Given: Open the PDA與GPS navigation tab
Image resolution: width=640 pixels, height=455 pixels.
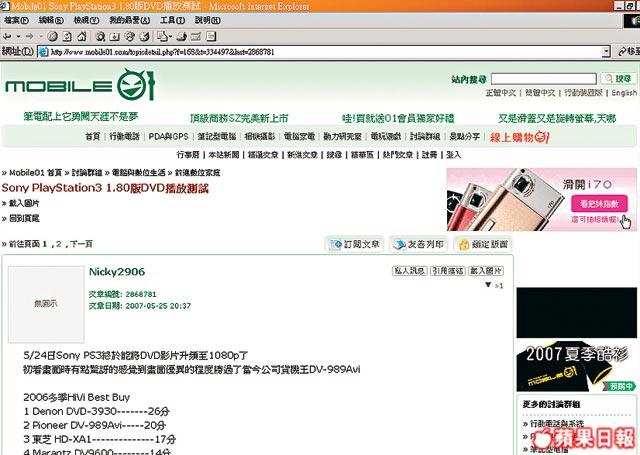Looking at the screenshot, I should coord(169,137).
